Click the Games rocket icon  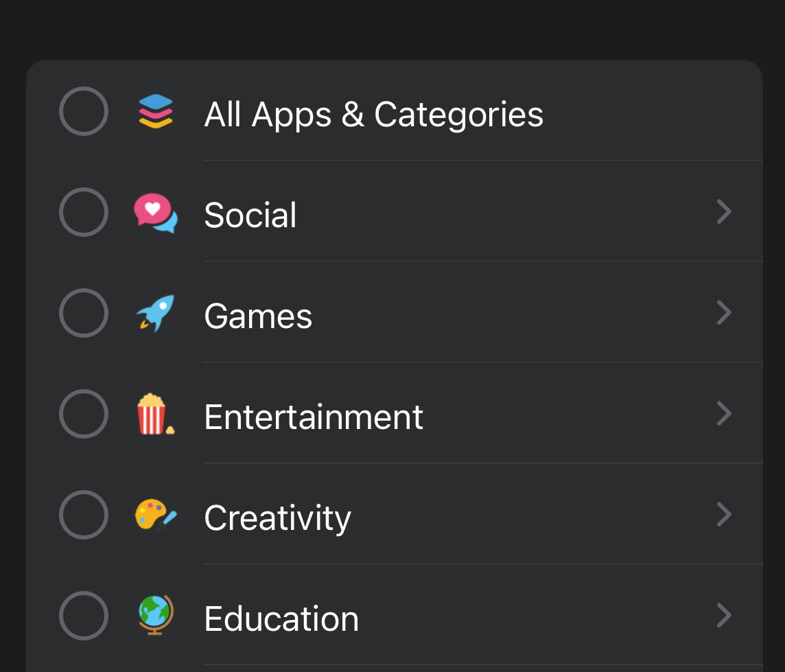point(156,314)
